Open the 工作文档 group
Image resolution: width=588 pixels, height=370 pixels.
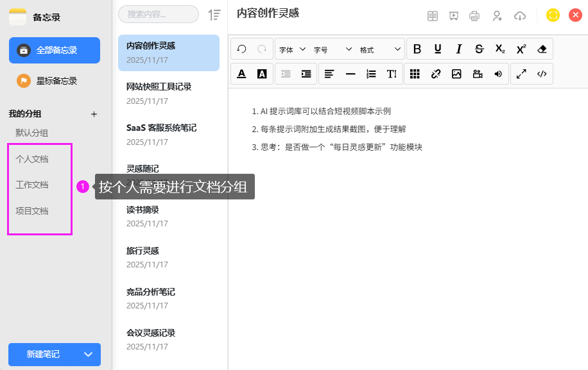click(x=32, y=185)
